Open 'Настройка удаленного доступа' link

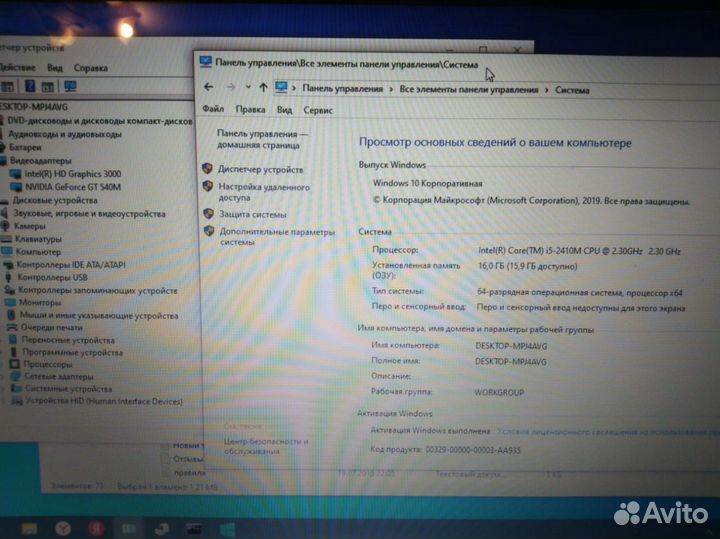point(264,192)
